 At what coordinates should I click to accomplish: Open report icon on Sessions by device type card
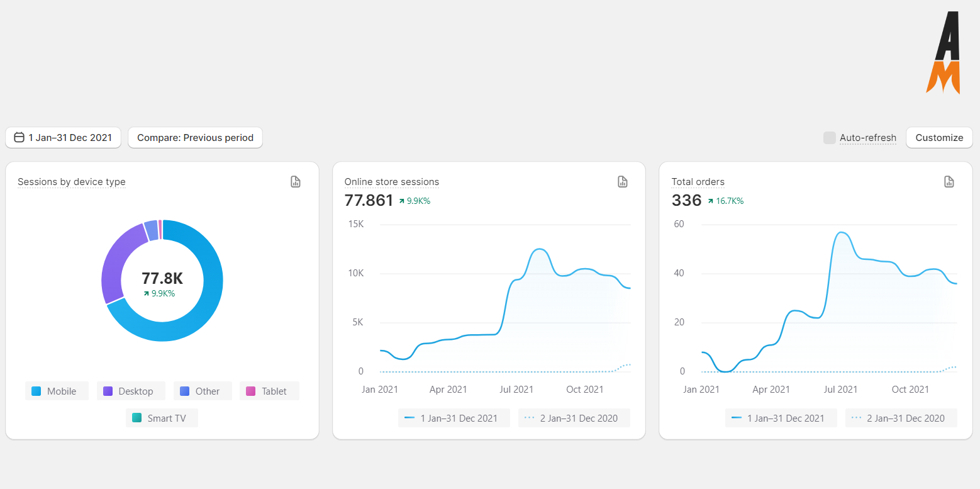[x=296, y=182]
